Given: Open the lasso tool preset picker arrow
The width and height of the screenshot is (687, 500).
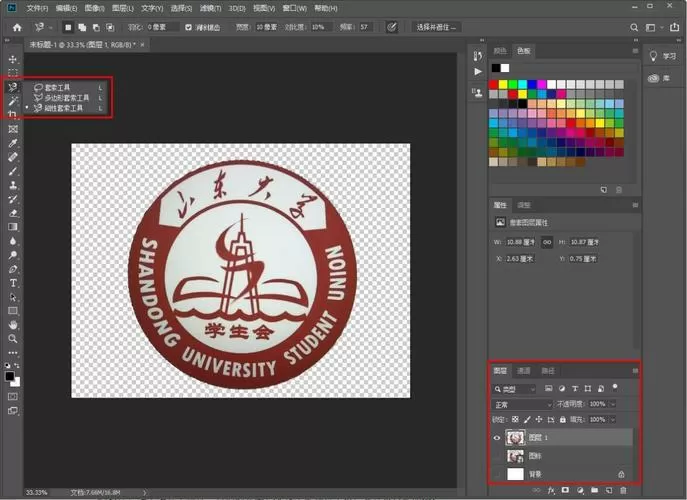Looking at the screenshot, I should pyautogui.click(x=50, y=28).
